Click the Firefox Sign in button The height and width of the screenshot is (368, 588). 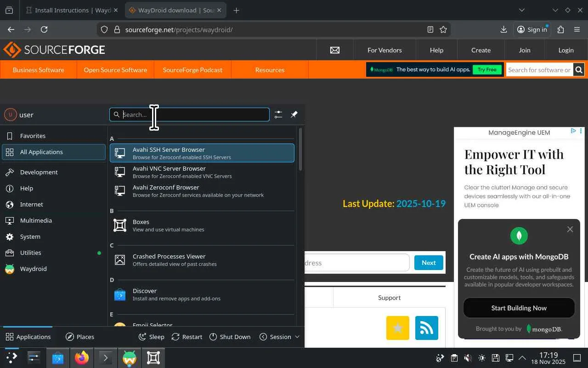pos(532,29)
